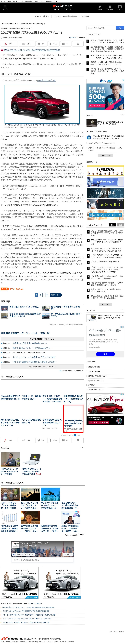The image size is (125, 644).
Task: Go to article page 4
Action: [x=48, y=295]
